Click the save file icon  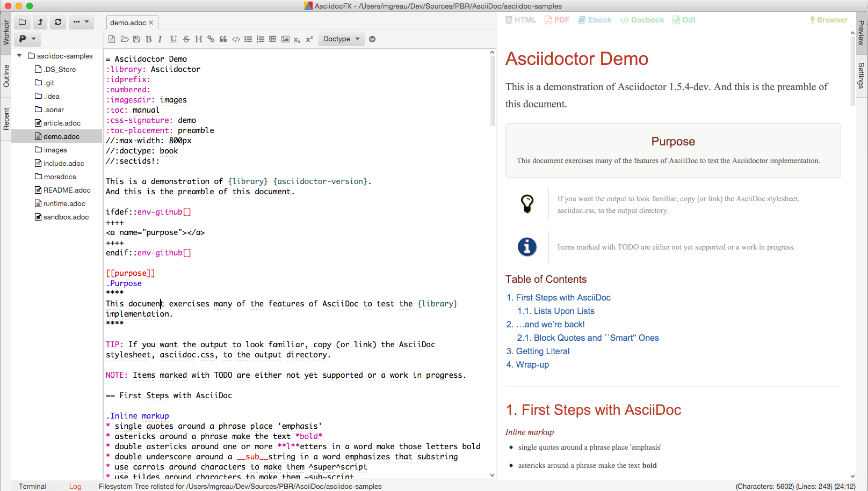136,39
